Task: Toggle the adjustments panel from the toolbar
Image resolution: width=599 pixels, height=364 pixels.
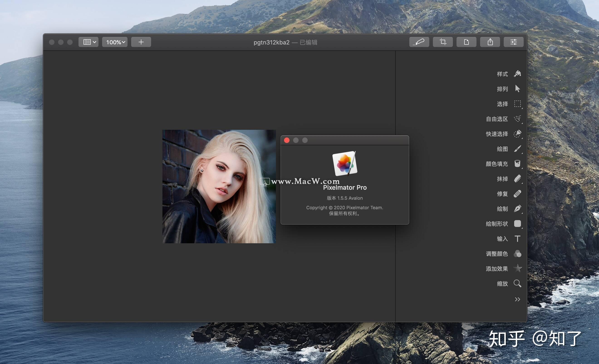Action: (513, 42)
